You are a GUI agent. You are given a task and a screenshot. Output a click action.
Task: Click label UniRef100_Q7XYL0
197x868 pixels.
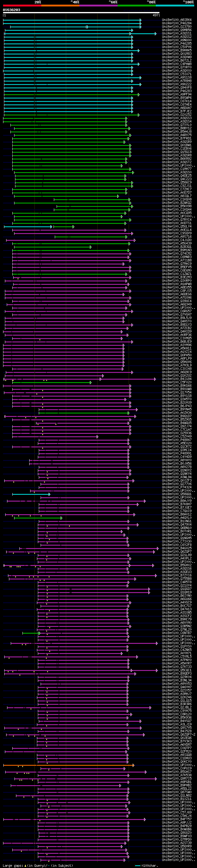pyautogui.click(x=177, y=125)
